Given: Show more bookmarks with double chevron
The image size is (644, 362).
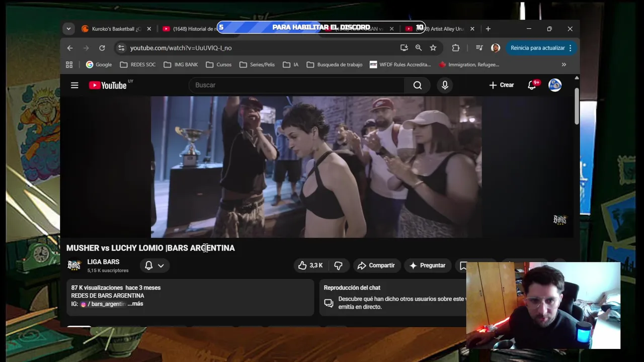Looking at the screenshot, I should (564, 64).
